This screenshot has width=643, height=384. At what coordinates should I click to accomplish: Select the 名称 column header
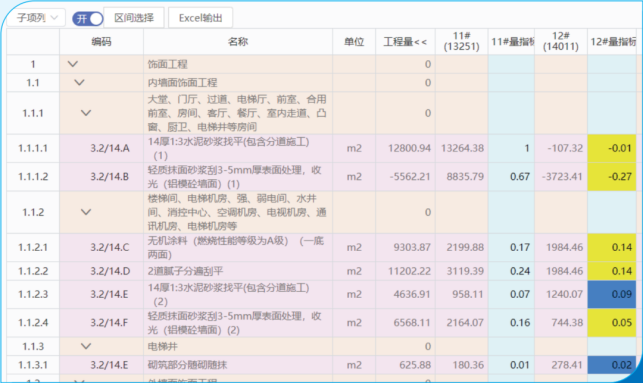[238, 41]
